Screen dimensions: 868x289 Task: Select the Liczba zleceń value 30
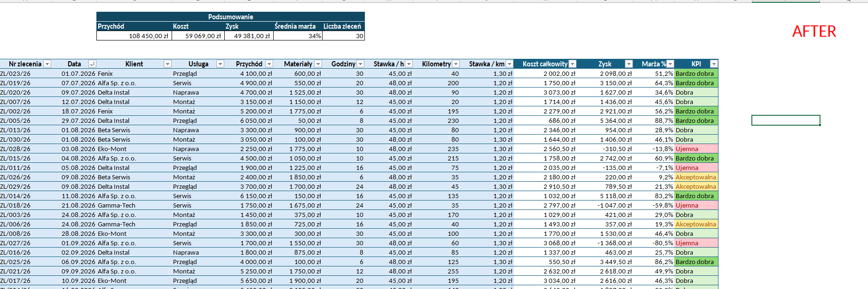343,36
